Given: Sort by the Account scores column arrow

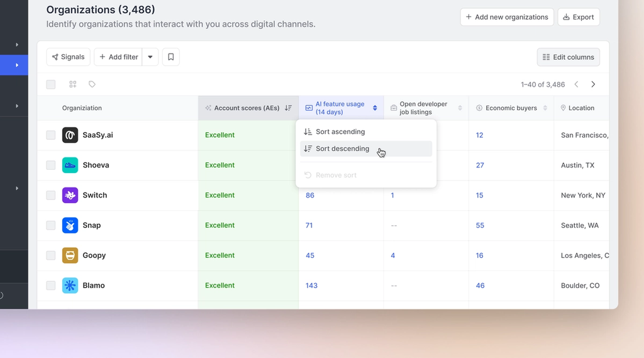Looking at the screenshot, I should click(288, 108).
